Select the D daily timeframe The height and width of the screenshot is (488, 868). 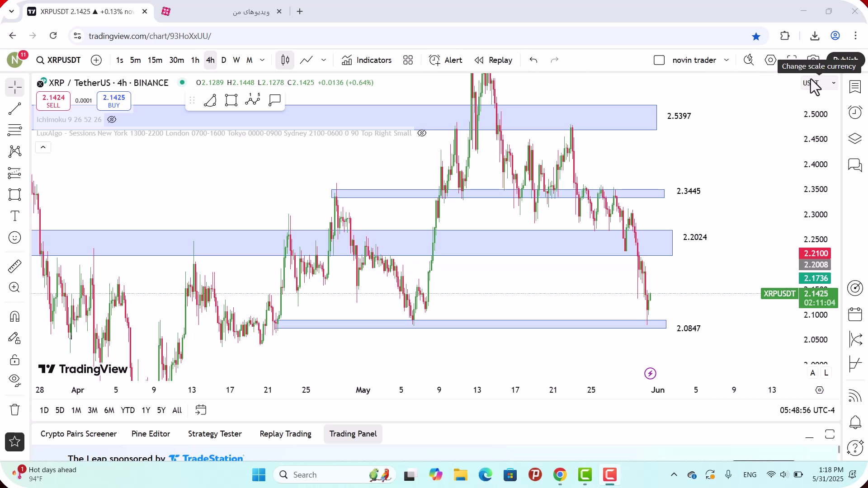[224, 60]
